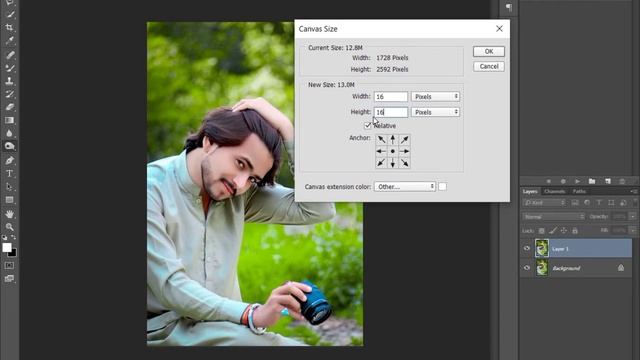Open Normal blend mode dropdown

click(553, 216)
